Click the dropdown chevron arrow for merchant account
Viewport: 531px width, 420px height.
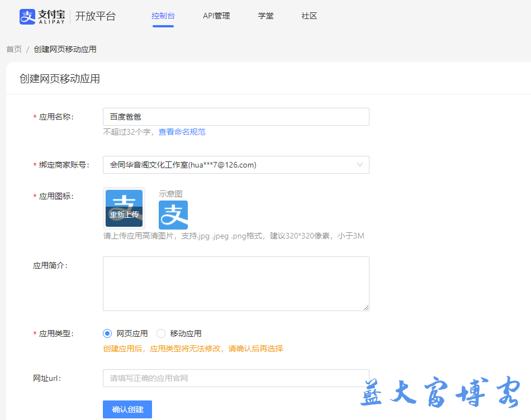pos(359,165)
